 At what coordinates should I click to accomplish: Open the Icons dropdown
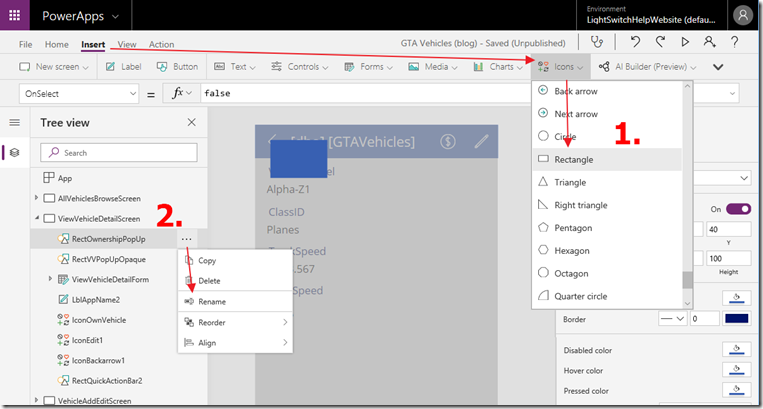click(x=561, y=67)
